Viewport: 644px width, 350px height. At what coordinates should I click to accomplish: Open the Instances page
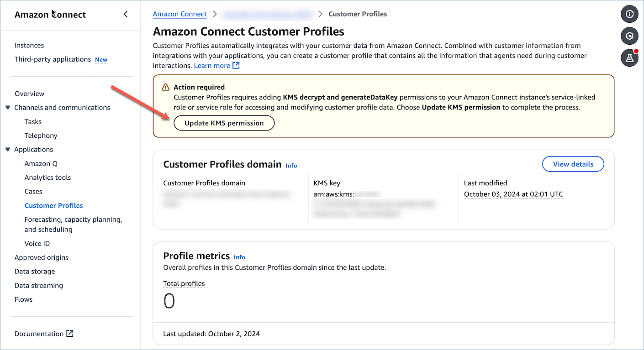click(29, 45)
